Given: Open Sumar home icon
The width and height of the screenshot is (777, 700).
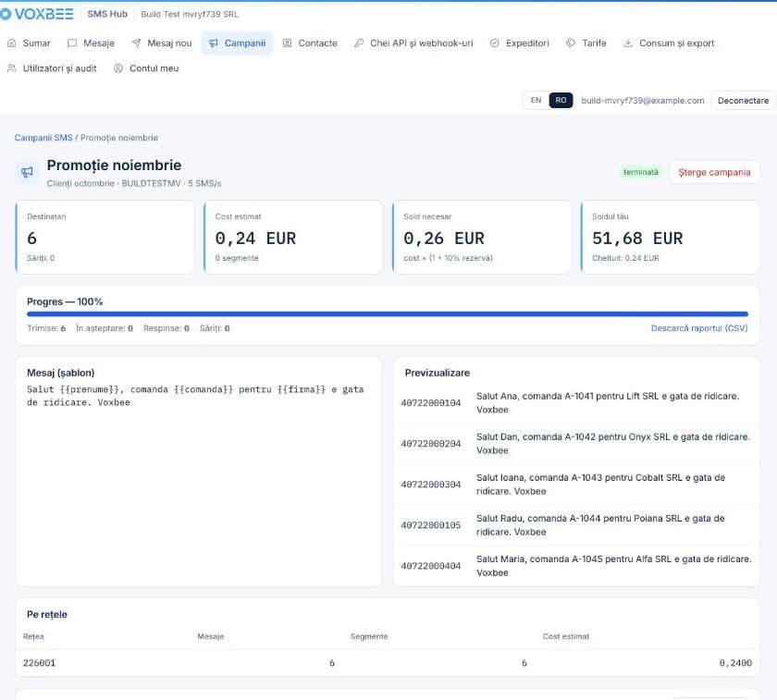Looking at the screenshot, I should point(12,43).
